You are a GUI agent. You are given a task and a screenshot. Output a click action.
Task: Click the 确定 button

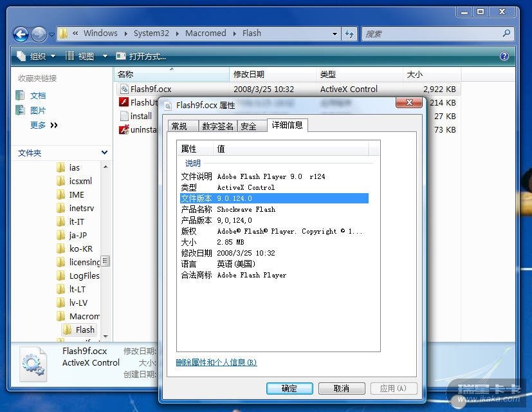click(x=289, y=388)
